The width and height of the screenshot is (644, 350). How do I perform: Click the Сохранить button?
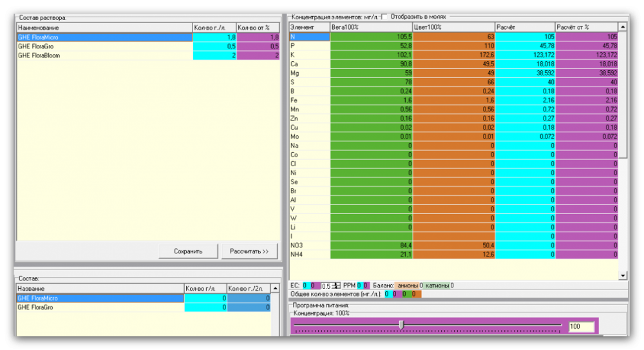tap(188, 251)
